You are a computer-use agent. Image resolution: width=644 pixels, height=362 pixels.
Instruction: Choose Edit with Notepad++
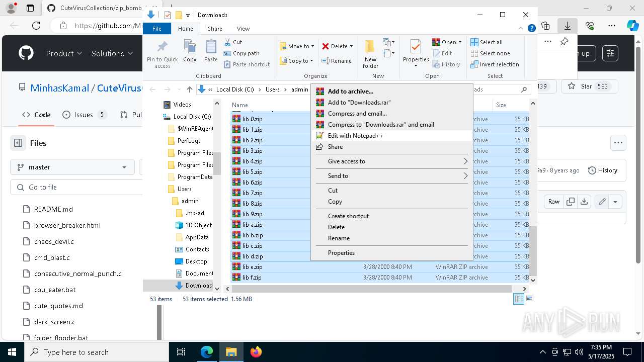click(391, 136)
